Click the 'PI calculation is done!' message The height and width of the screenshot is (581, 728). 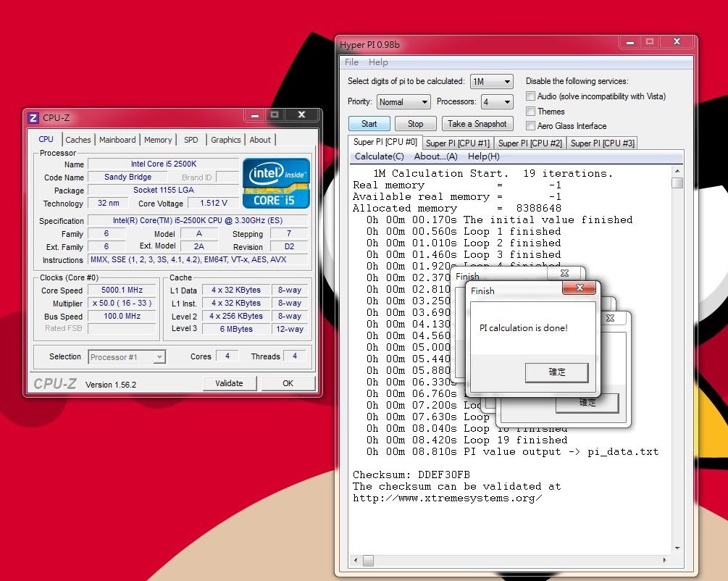(523, 328)
